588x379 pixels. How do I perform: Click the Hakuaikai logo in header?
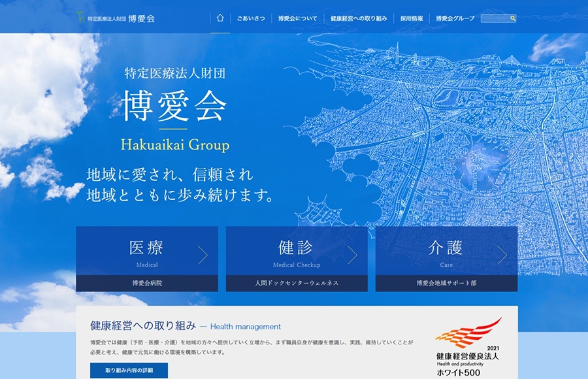115,18
